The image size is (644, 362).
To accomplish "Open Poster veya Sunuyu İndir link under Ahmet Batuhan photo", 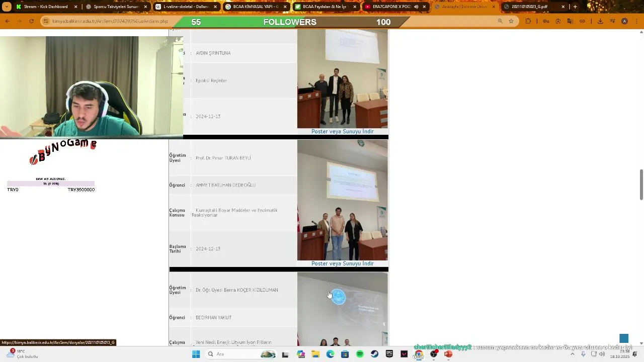I will point(342,263).
